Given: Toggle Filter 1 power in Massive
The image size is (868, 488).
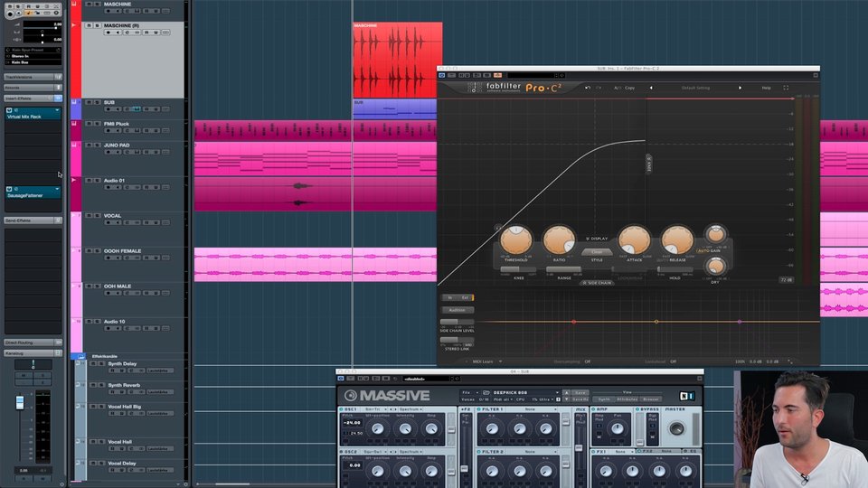Looking at the screenshot, I should coord(479,409).
